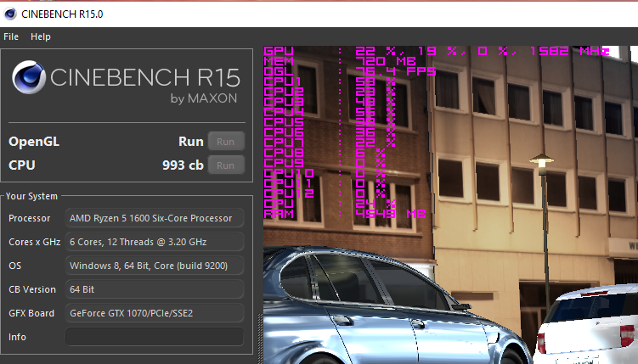Viewport: 638px width, 364px height.
Task: Click the OS field showing Windows 8
Action: (x=155, y=266)
